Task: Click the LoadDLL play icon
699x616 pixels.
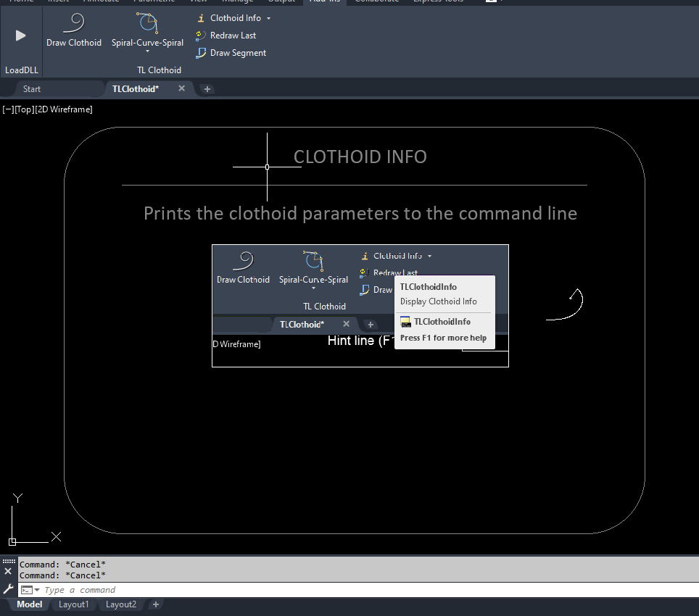Action: click(20, 35)
